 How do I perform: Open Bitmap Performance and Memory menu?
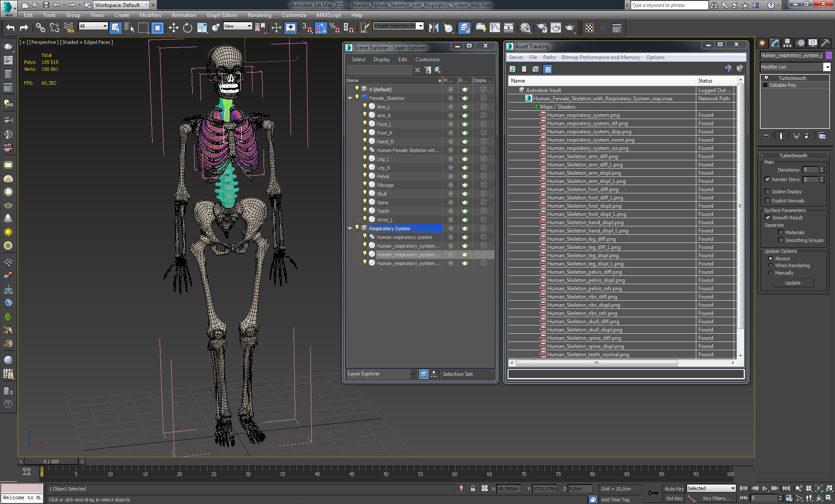[x=601, y=57]
